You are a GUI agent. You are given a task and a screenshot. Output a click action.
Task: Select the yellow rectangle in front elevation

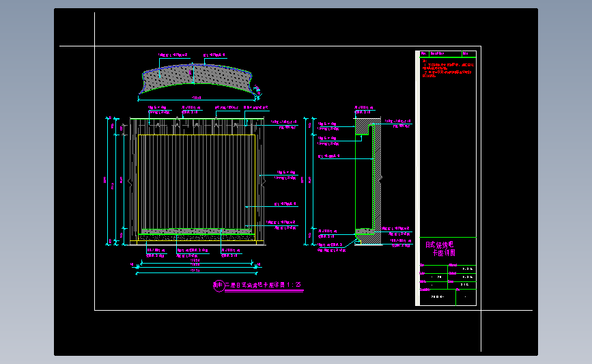point(197,188)
